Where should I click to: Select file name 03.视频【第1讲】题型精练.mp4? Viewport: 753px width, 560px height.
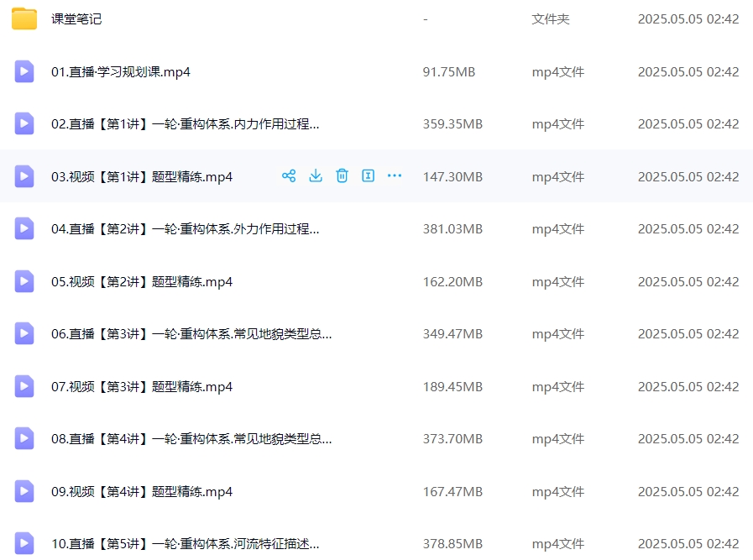(142, 177)
